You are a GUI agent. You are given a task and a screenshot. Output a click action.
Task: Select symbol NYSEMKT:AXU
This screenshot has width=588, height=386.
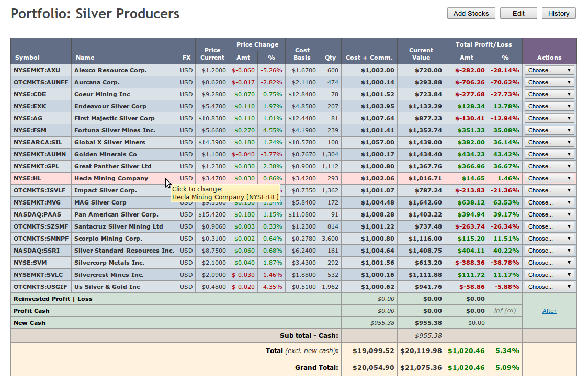click(x=37, y=70)
